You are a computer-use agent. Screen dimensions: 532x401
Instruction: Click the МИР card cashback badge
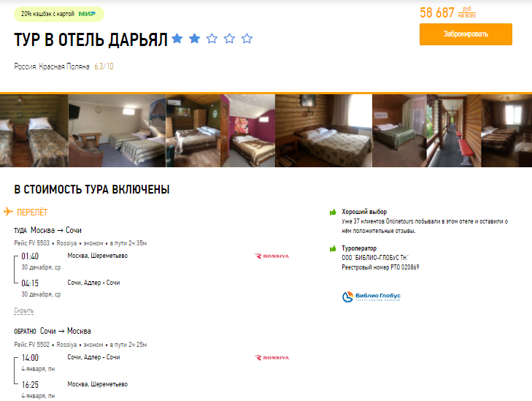click(59, 15)
